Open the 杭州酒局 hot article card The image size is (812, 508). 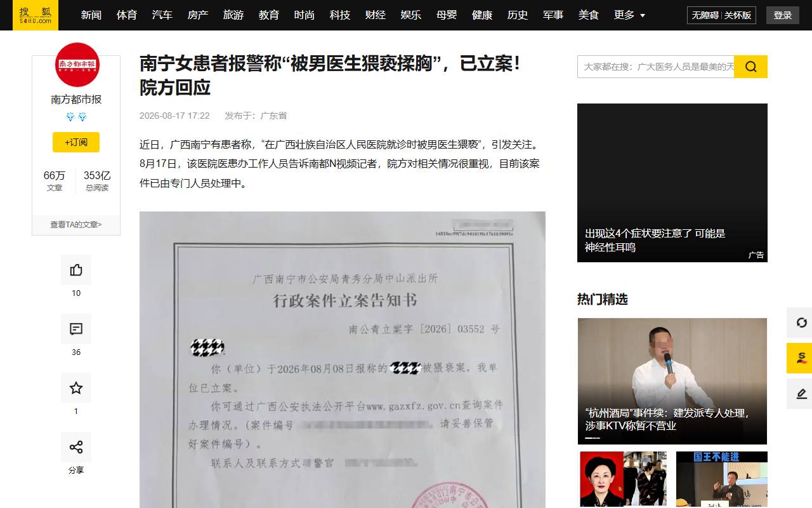click(x=672, y=381)
